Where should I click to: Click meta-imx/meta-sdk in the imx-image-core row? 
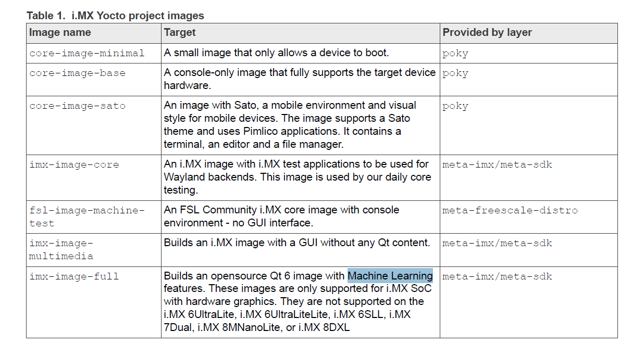(497, 164)
